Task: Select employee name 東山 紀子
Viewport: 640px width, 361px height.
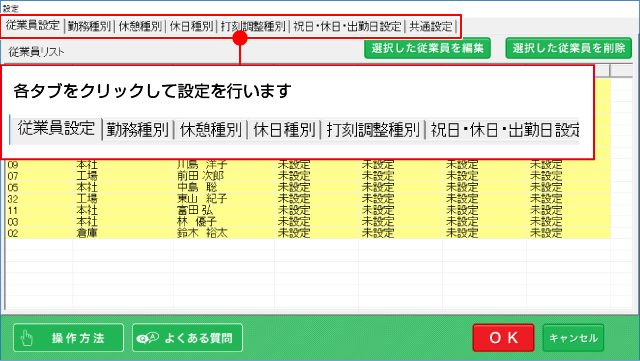Action: tap(202, 199)
